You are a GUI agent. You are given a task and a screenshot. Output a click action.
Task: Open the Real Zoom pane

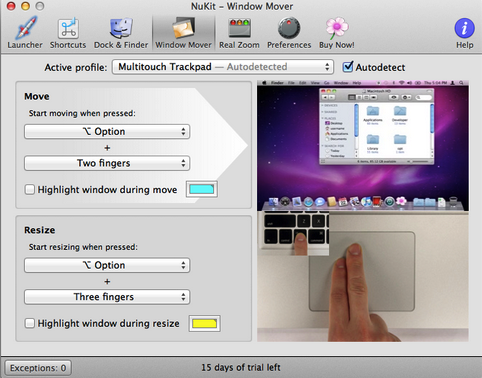point(239,33)
